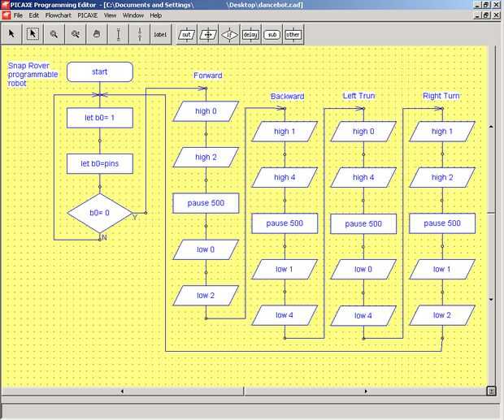The image size is (504, 420).
Task: Open the File menu
Action: tap(18, 15)
